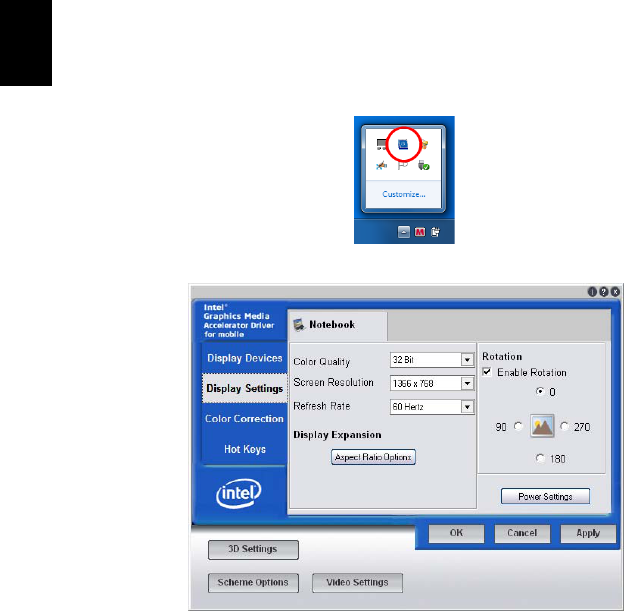Click the yellow-hat figure tray icon
This screenshot has width=624, height=611.
pyautogui.click(x=424, y=144)
